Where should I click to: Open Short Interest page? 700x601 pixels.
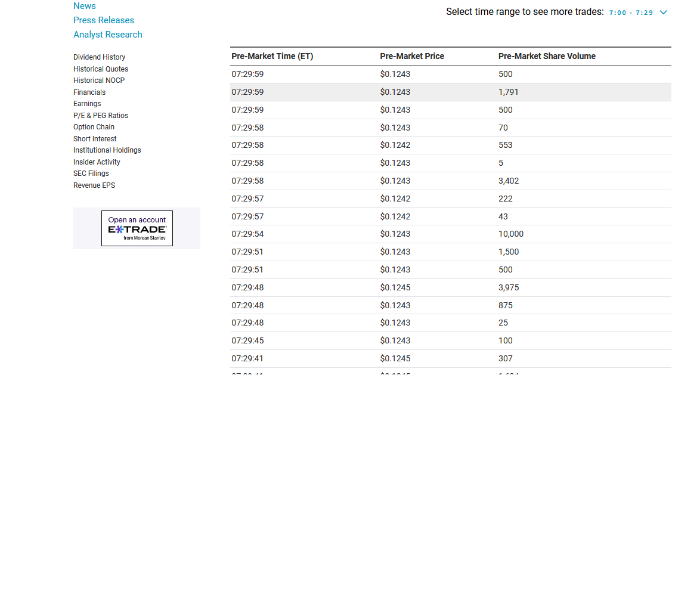[x=95, y=138]
